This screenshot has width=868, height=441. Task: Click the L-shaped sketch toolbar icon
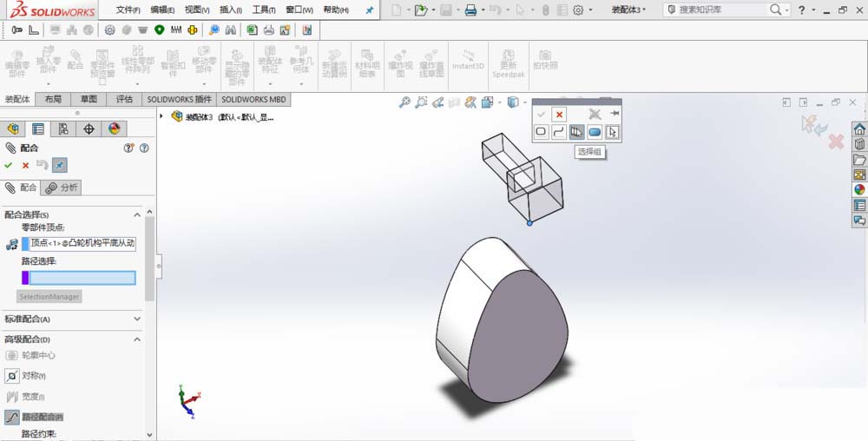pyautogui.click(x=34, y=30)
